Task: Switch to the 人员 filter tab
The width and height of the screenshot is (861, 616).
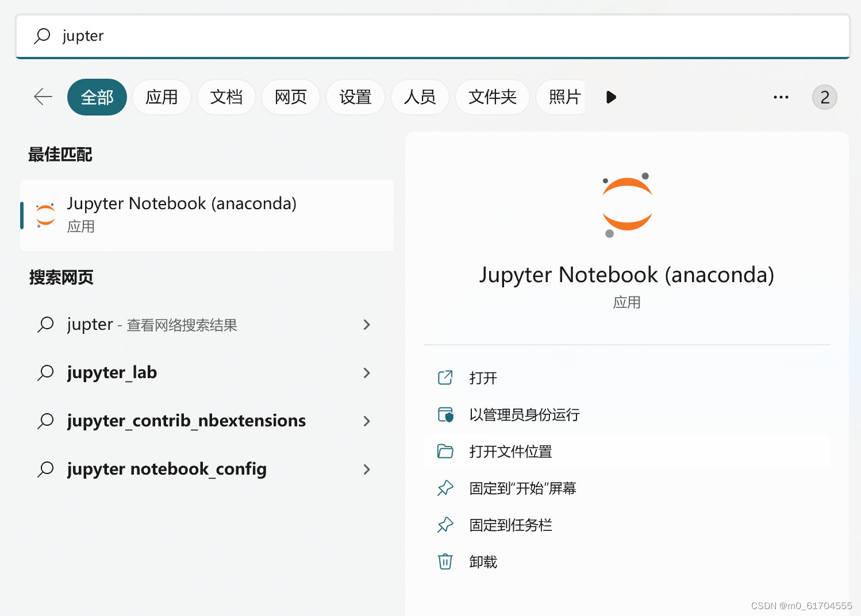Action: click(x=420, y=97)
